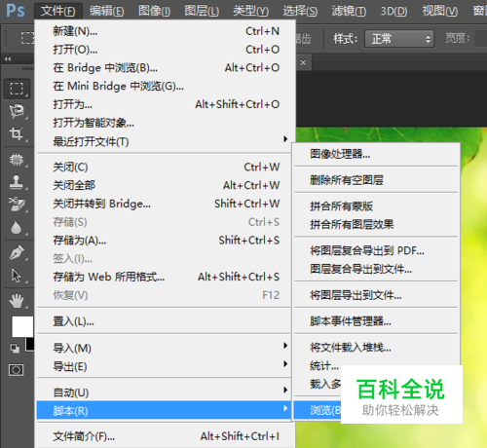
Task: Select the Eraser tool
Action: pyautogui.click(x=17, y=205)
